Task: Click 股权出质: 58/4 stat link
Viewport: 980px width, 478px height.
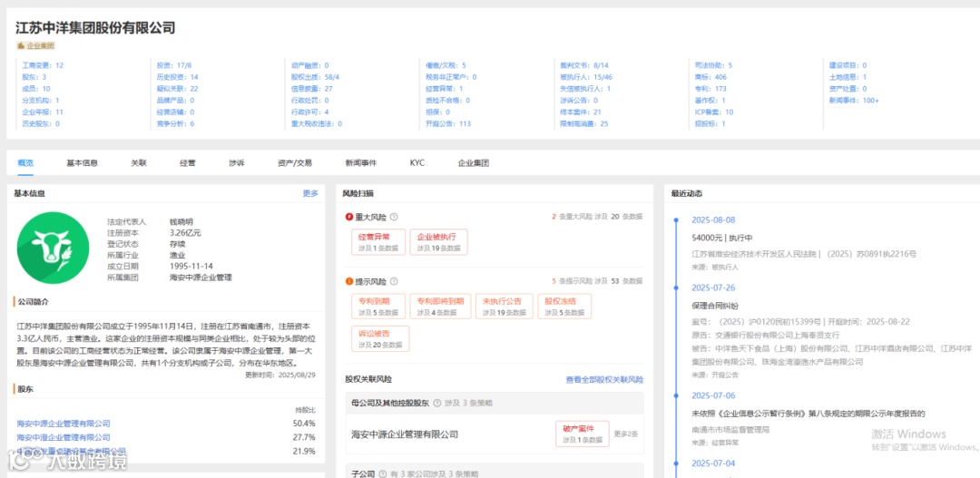Action: coord(315,77)
